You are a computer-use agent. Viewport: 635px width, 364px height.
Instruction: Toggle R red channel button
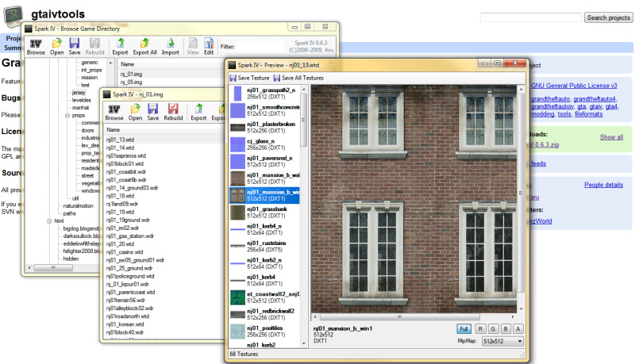tap(480, 329)
